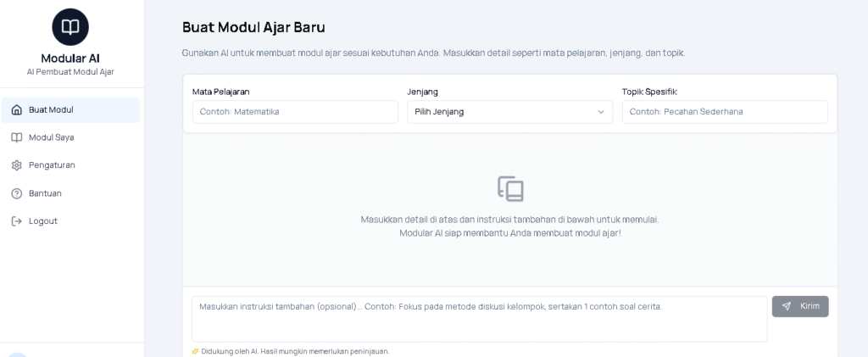Click the paper plane send icon
The image size is (868, 357).
787,306
